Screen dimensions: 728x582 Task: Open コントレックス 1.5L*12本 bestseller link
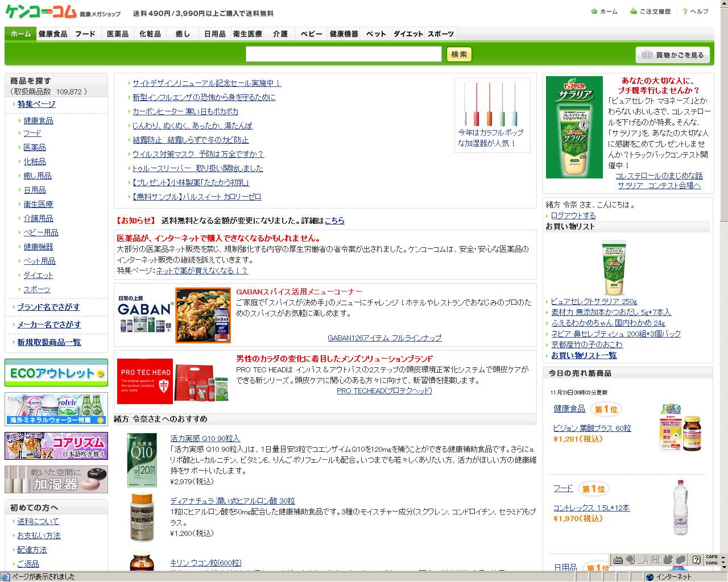(x=591, y=508)
